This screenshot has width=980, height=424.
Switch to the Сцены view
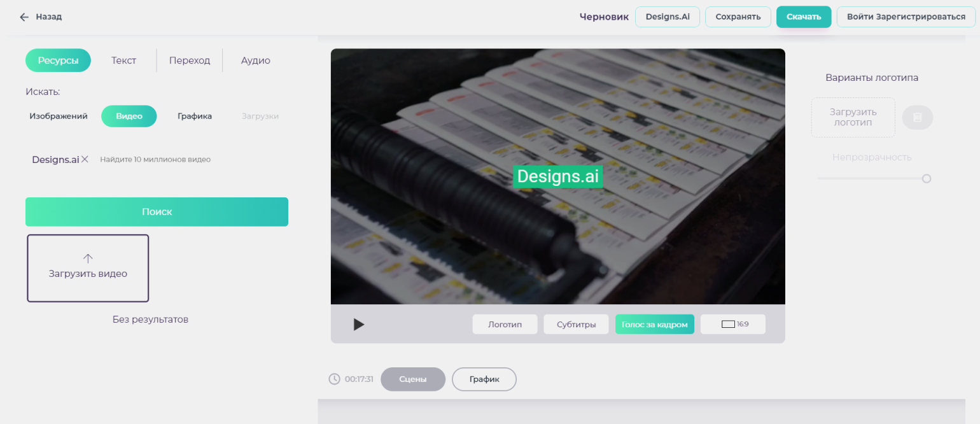[x=413, y=379]
